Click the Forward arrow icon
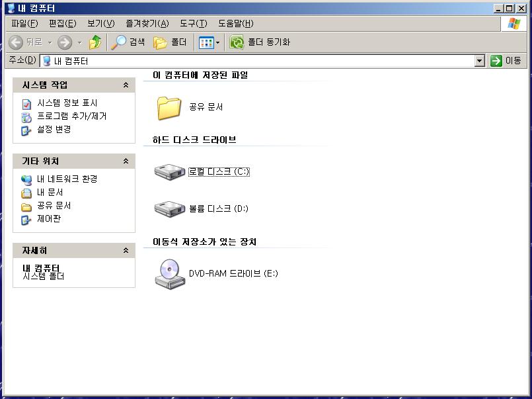 (65, 42)
